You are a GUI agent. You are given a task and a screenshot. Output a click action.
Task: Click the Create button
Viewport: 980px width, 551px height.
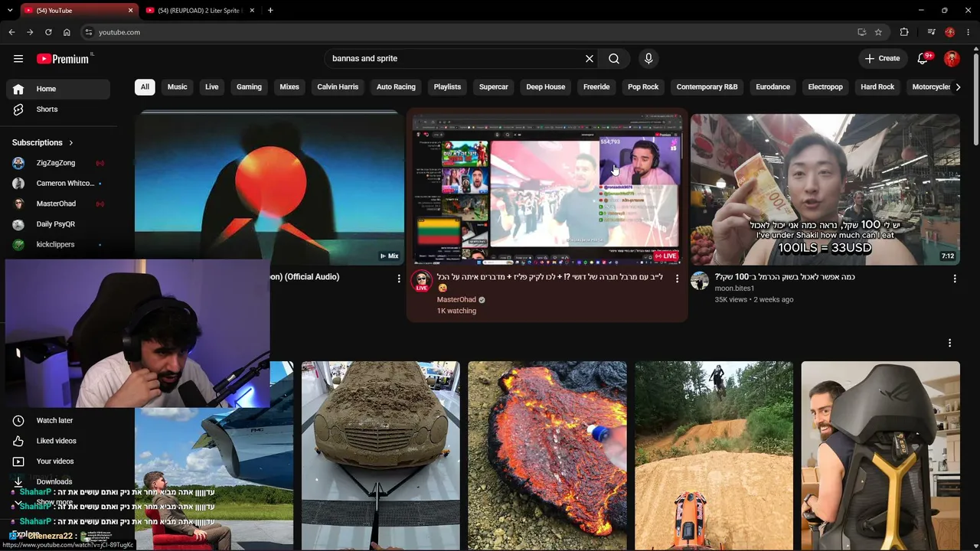pos(882,59)
